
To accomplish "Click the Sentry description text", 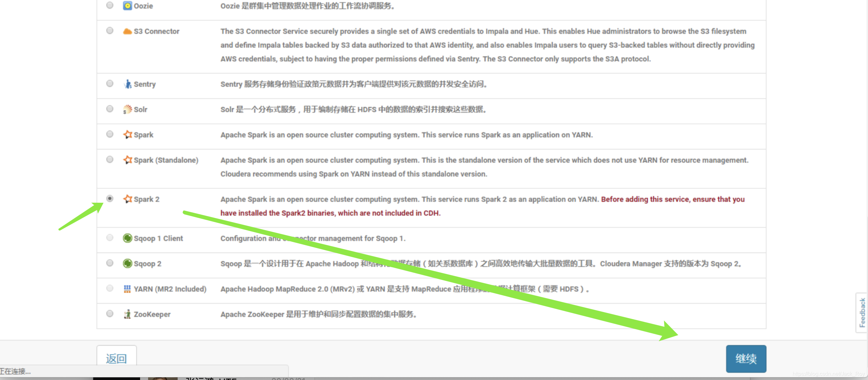I will 354,84.
